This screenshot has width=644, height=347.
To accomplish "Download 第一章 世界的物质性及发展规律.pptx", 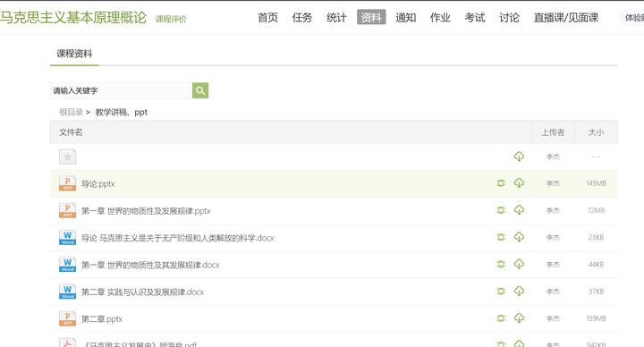I will click(x=519, y=210).
